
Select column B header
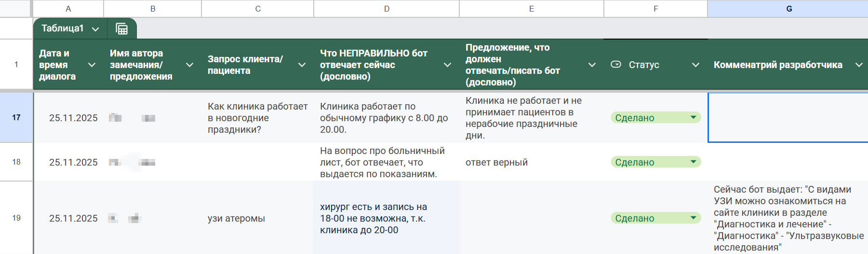click(153, 9)
